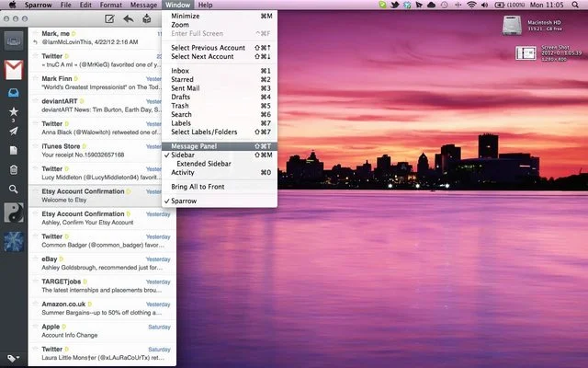588x368 pixels.
Task: Choose Select Next Account
Action: tap(220, 56)
